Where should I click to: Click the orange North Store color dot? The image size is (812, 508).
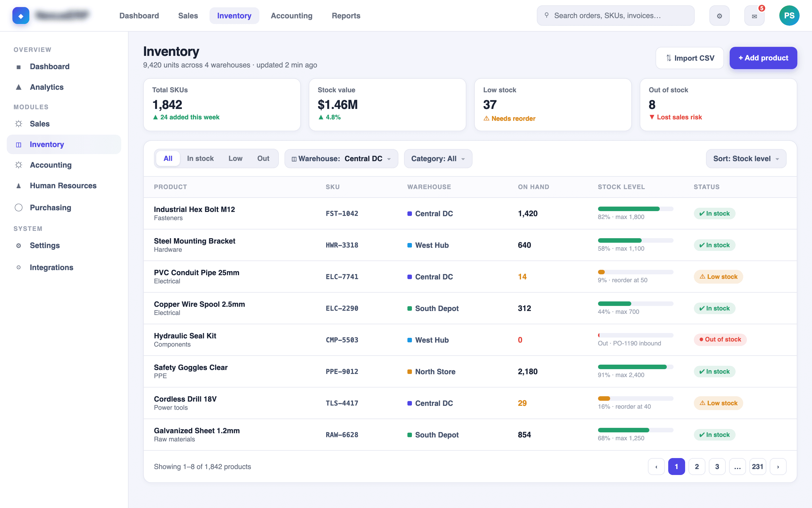[x=409, y=372]
